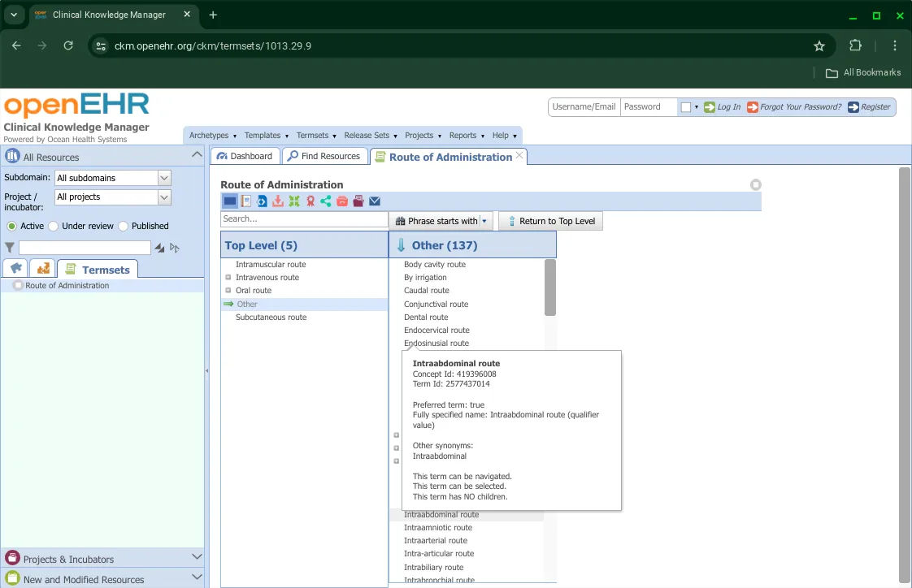This screenshot has width=912, height=588.
Task: Click the Return to Top Level button
Action: pyautogui.click(x=550, y=221)
